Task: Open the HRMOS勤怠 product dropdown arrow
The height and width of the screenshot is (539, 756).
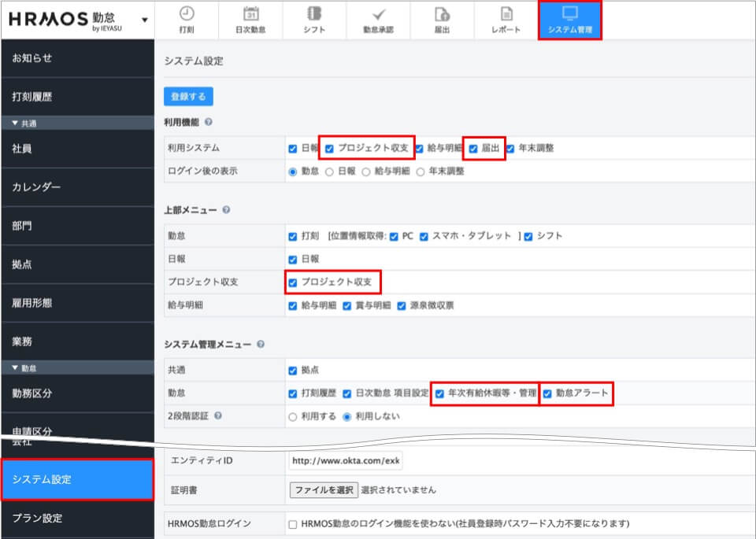Action: (144, 20)
